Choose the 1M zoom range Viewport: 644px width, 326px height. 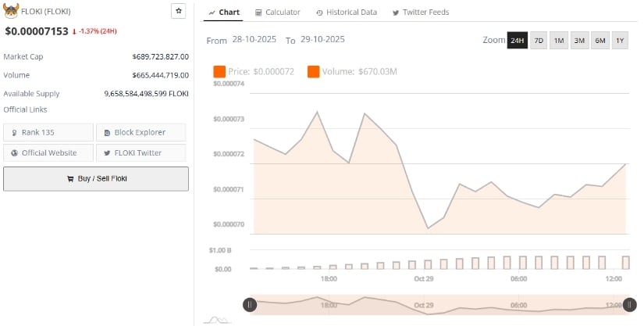tap(559, 41)
